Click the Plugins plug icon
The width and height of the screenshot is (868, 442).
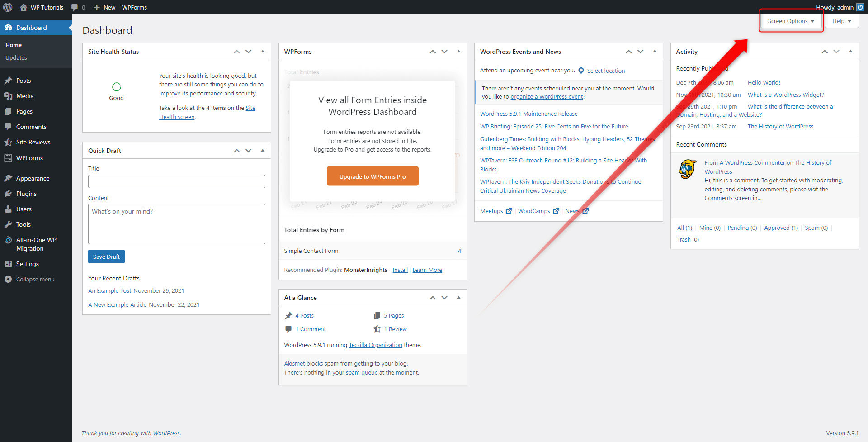pyautogui.click(x=8, y=194)
